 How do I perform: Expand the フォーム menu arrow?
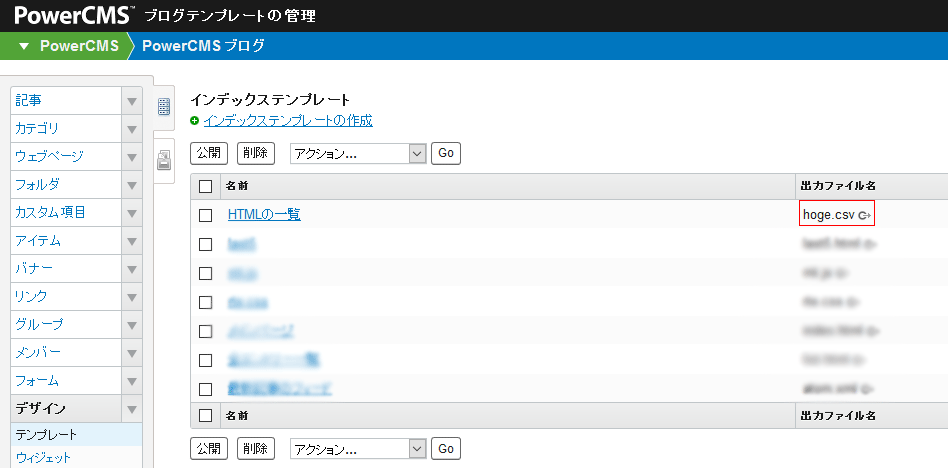[132, 381]
